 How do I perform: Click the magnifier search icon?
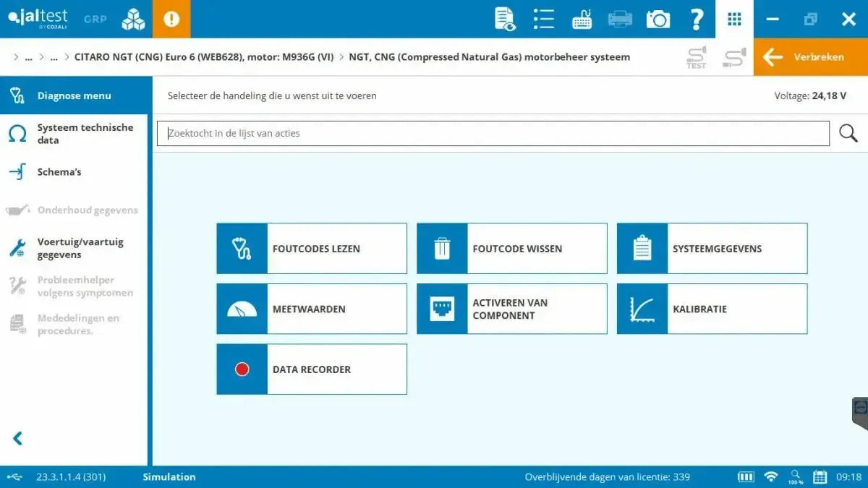pos(848,133)
